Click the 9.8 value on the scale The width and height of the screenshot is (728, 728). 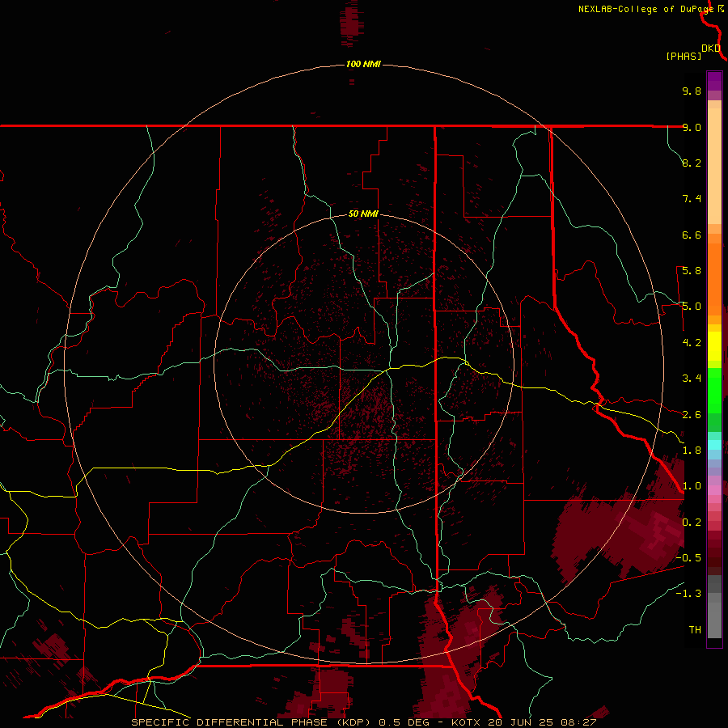(692, 91)
